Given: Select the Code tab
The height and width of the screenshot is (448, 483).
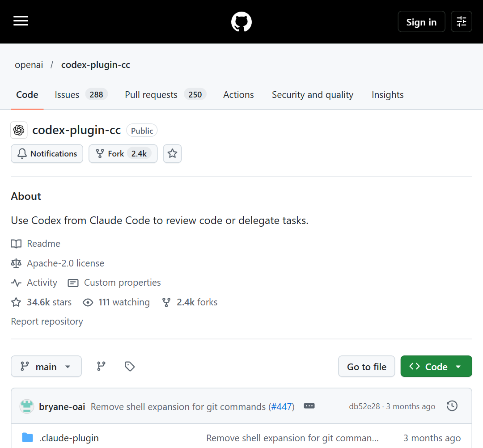Looking at the screenshot, I should pos(27,94).
